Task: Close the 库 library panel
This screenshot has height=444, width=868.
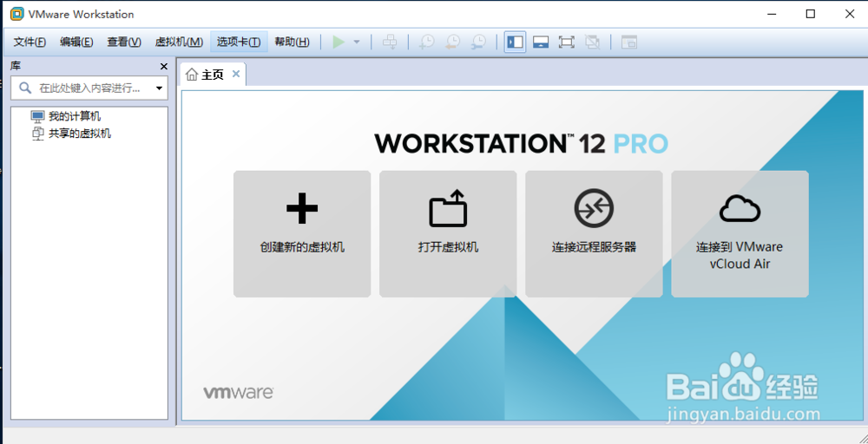Action: click(x=164, y=67)
